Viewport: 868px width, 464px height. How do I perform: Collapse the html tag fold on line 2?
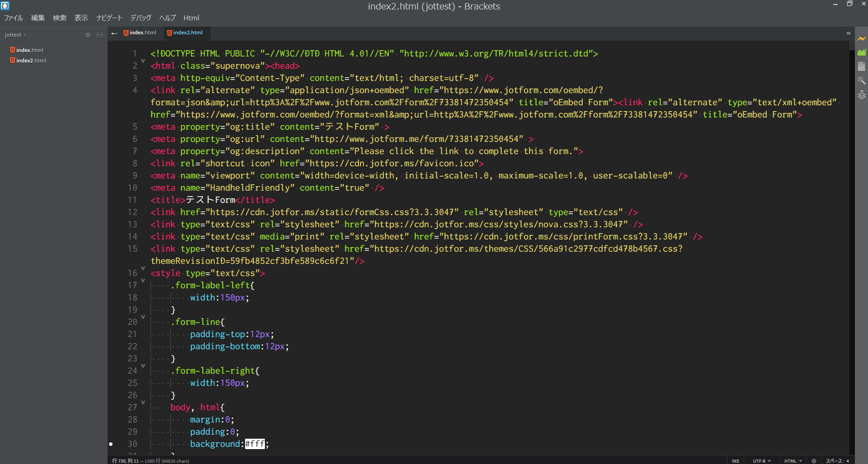click(x=143, y=61)
